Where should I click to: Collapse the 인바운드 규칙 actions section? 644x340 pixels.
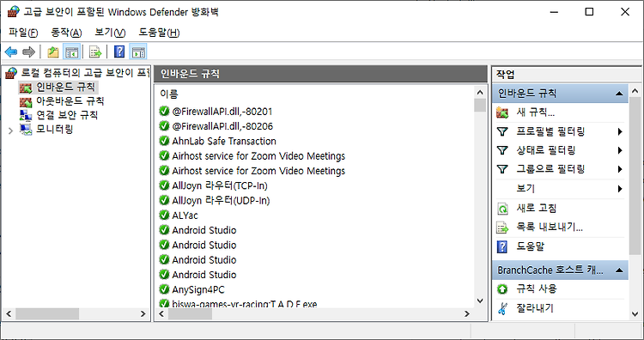(x=619, y=94)
